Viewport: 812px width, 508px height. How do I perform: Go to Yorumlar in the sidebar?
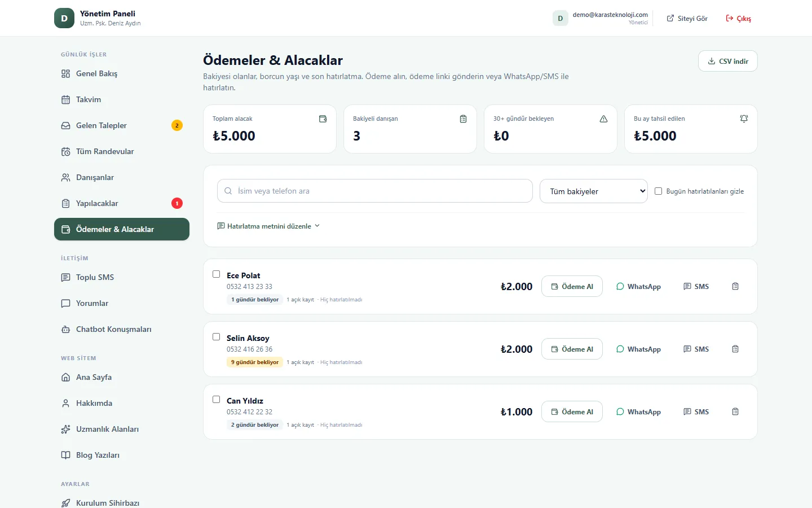coord(122,303)
